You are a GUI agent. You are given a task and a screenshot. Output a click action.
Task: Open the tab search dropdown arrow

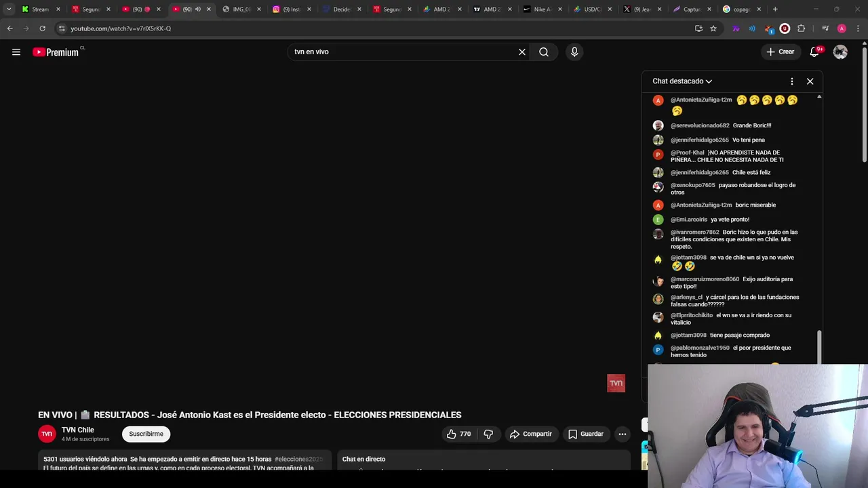9,9
